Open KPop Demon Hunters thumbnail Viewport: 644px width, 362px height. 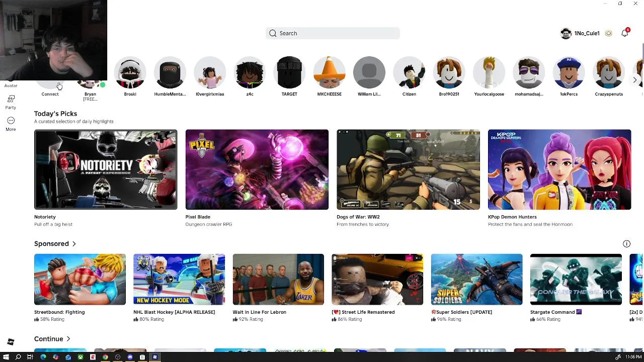(559, 169)
